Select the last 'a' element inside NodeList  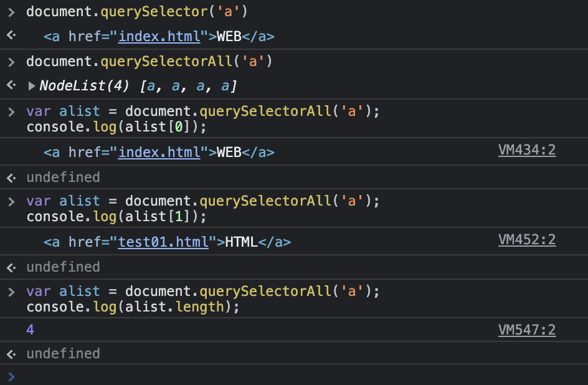225,86
